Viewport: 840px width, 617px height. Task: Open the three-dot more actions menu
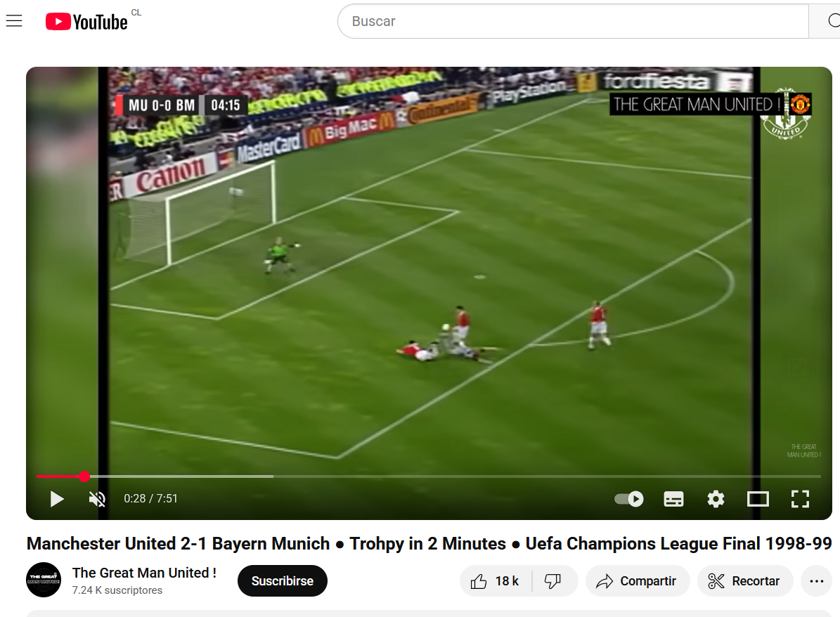pyautogui.click(x=816, y=580)
